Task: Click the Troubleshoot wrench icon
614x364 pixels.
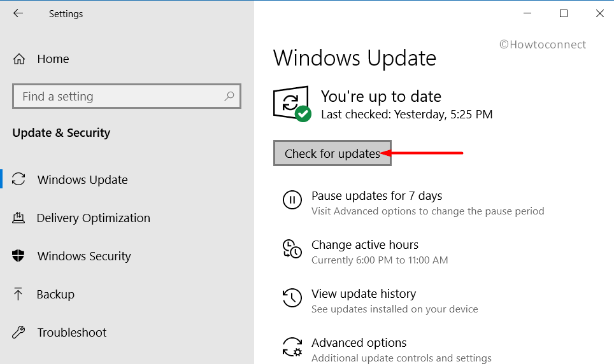Action: point(18,332)
